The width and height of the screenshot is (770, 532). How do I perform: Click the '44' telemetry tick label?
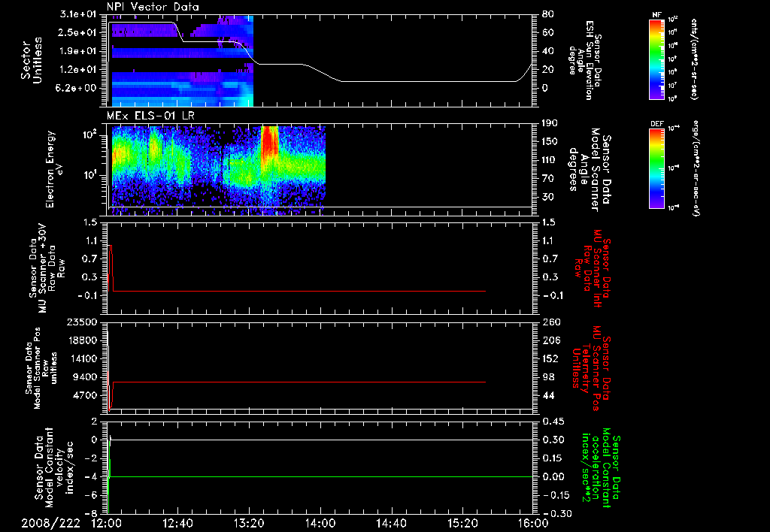click(x=548, y=395)
